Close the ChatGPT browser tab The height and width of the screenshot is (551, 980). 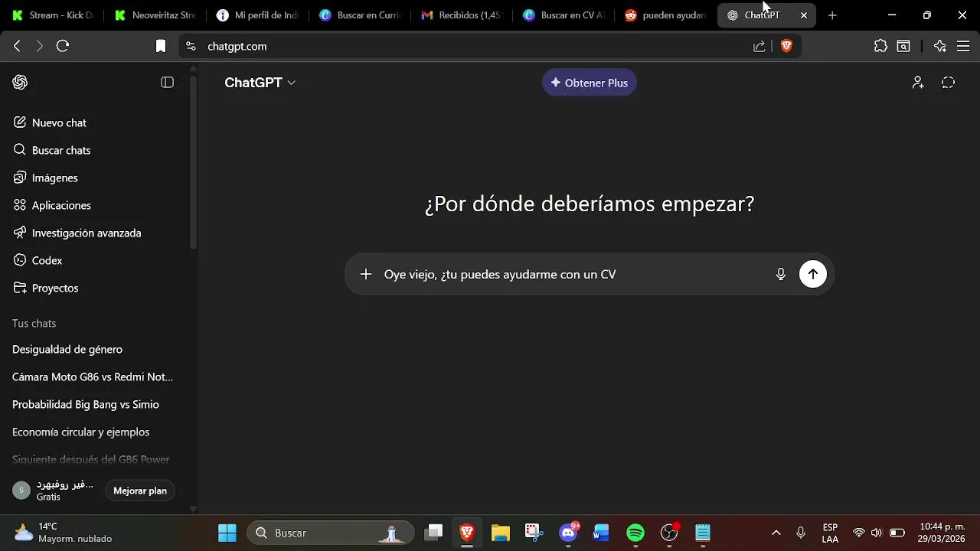804,15
